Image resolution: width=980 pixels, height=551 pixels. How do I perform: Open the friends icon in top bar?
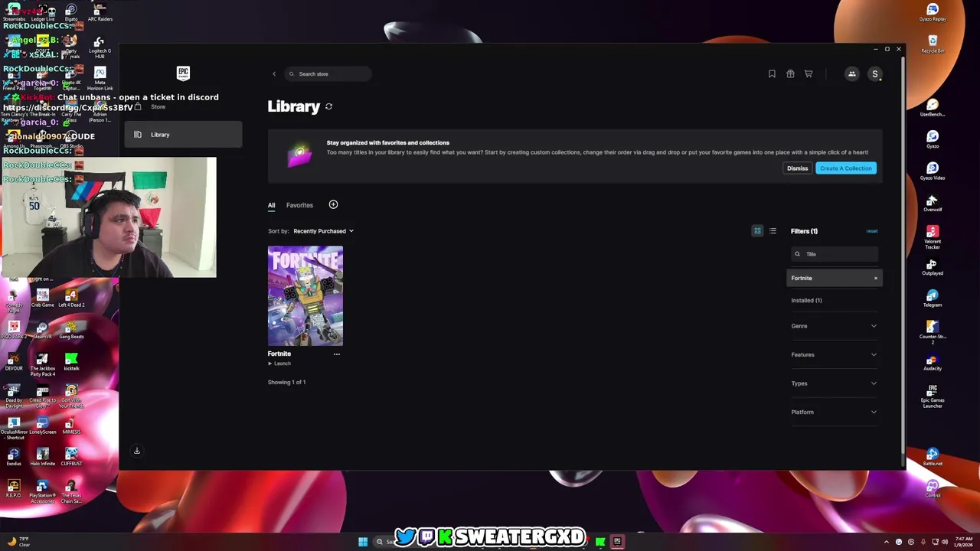(x=851, y=74)
